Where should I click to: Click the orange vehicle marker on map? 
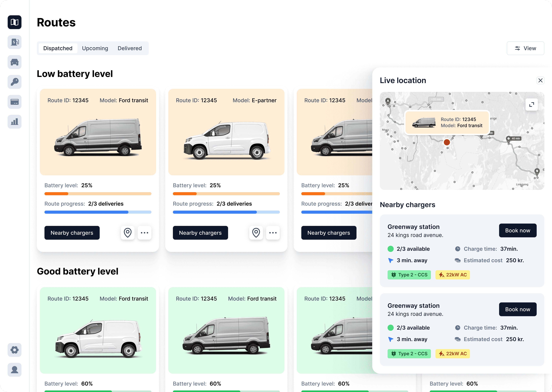coord(447,142)
